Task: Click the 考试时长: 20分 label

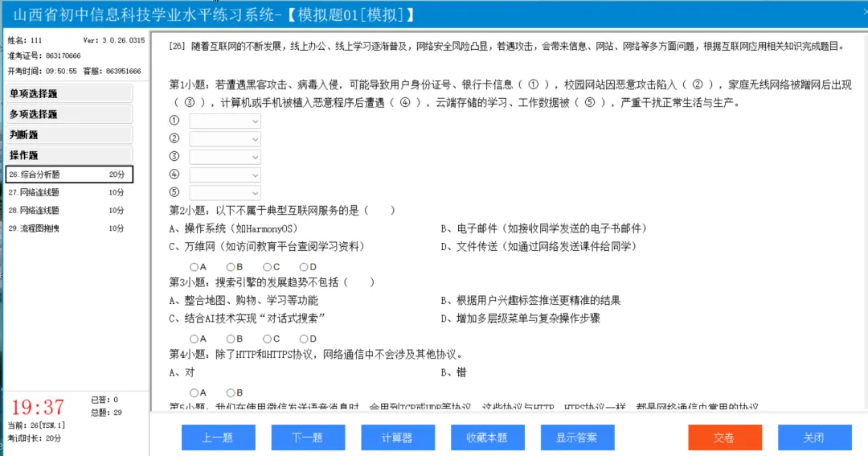Action: point(35,438)
